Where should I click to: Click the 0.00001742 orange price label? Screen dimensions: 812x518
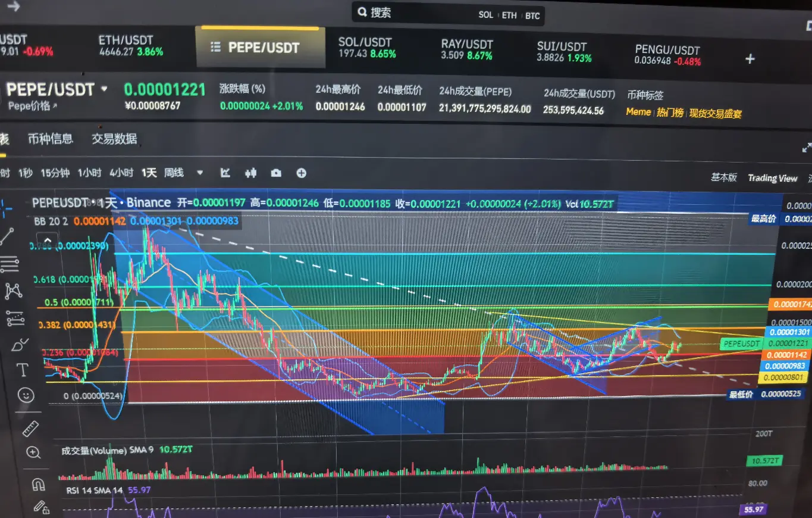click(x=790, y=304)
